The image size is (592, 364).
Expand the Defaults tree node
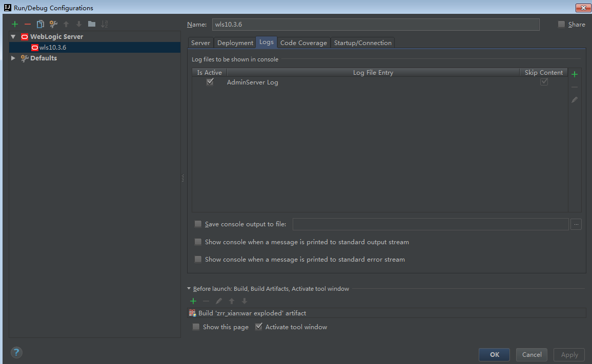(x=13, y=58)
